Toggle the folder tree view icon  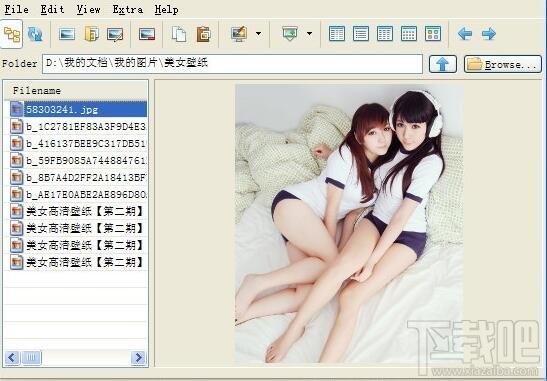tap(12, 34)
